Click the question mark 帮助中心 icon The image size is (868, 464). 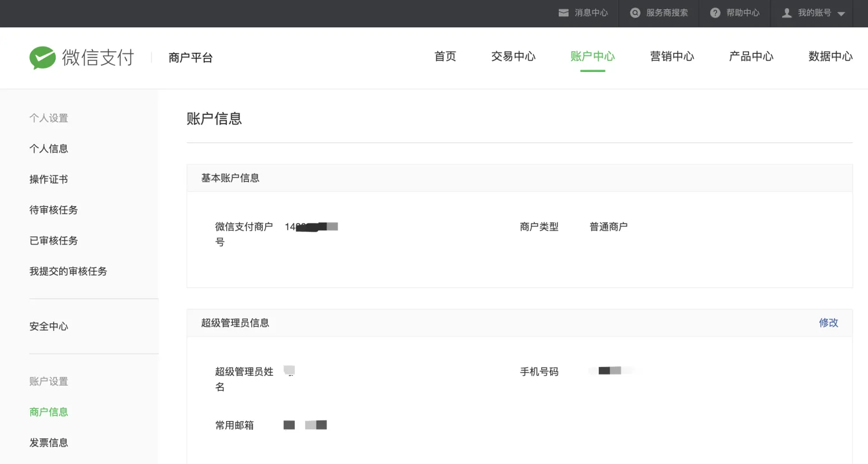coord(715,13)
